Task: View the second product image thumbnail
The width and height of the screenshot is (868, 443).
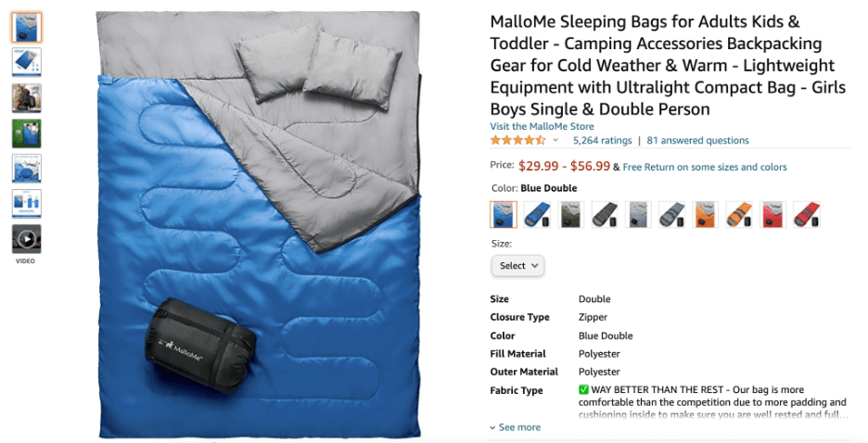Action: click(x=27, y=62)
